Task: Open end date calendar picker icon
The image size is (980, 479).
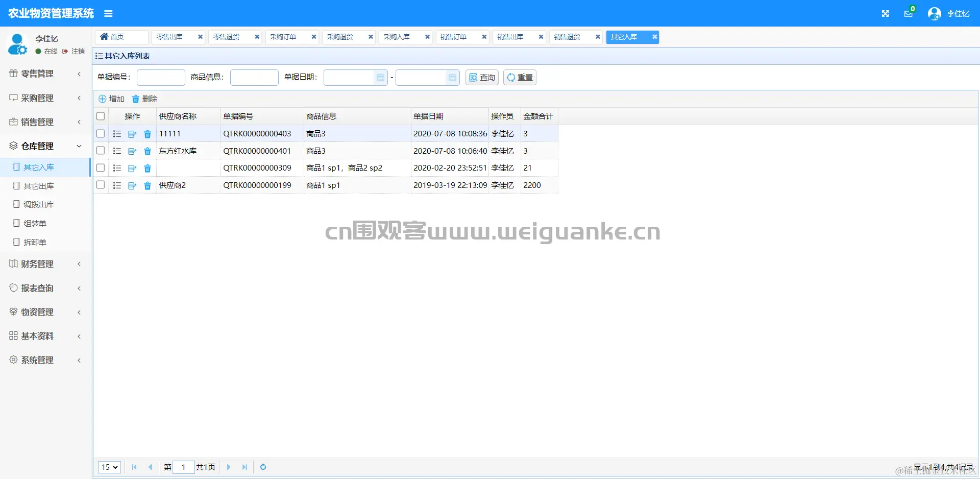Action: [x=452, y=78]
